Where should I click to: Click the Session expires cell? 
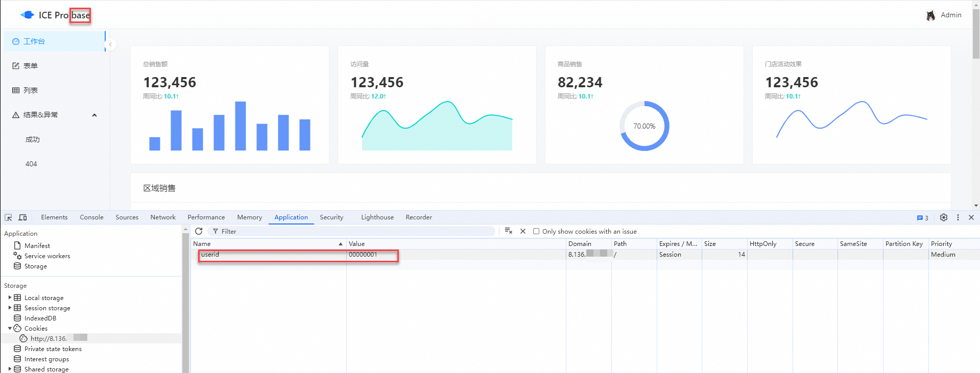679,255
